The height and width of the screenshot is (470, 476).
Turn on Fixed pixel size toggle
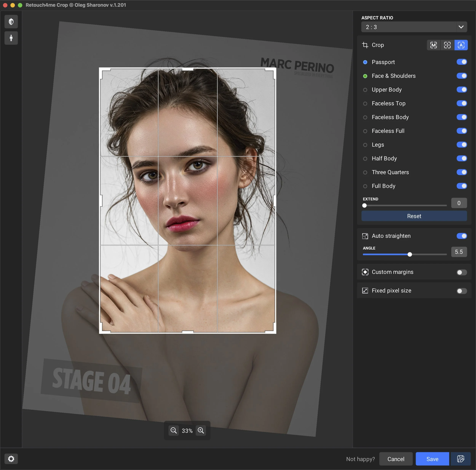(462, 291)
